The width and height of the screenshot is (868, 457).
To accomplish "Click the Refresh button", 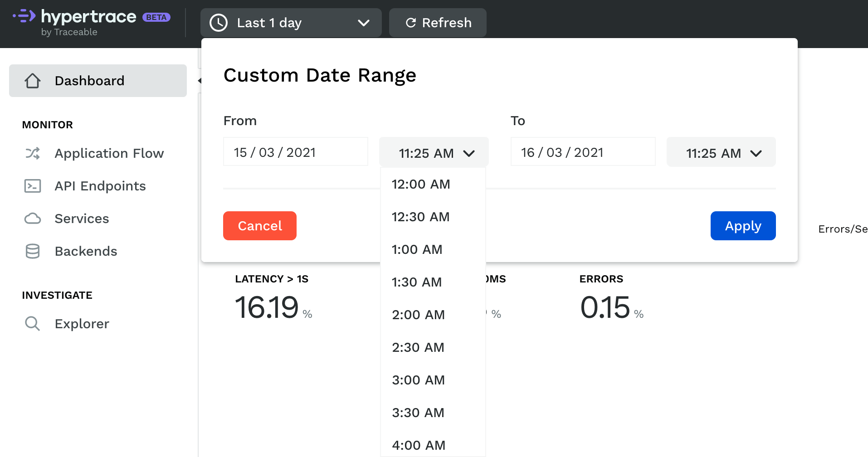I will point(437,23).
